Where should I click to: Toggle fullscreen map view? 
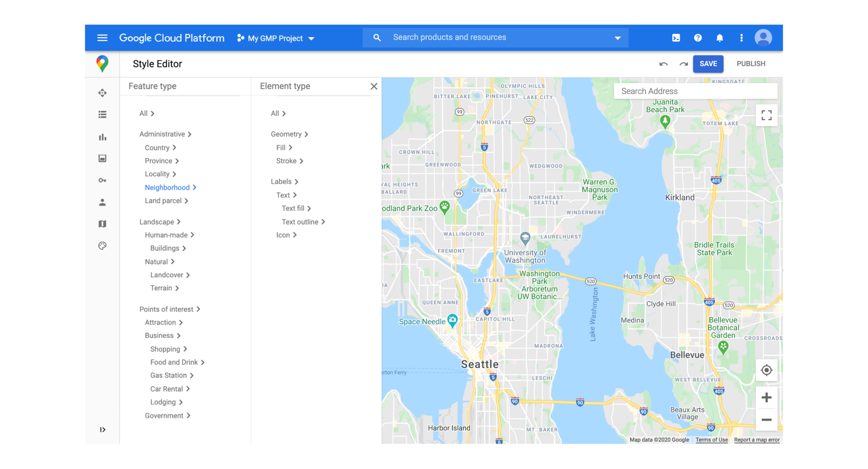click(x=766, y=115)
